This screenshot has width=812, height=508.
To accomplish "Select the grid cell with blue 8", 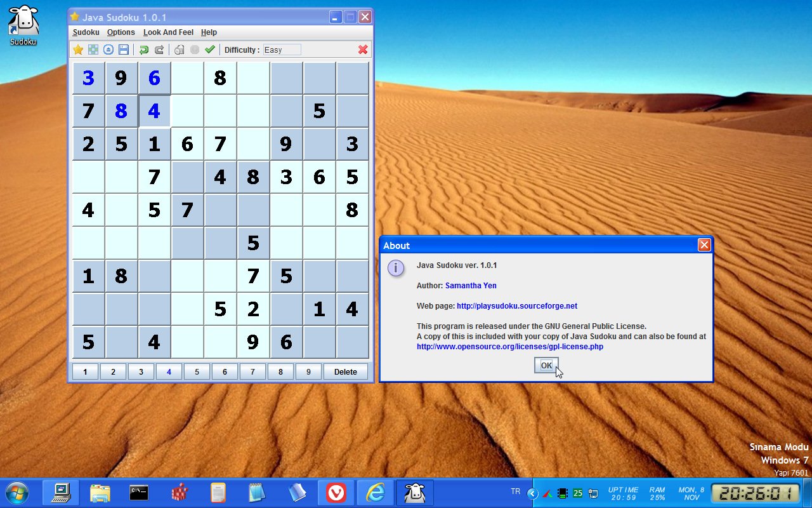I will tap(121, 111).
